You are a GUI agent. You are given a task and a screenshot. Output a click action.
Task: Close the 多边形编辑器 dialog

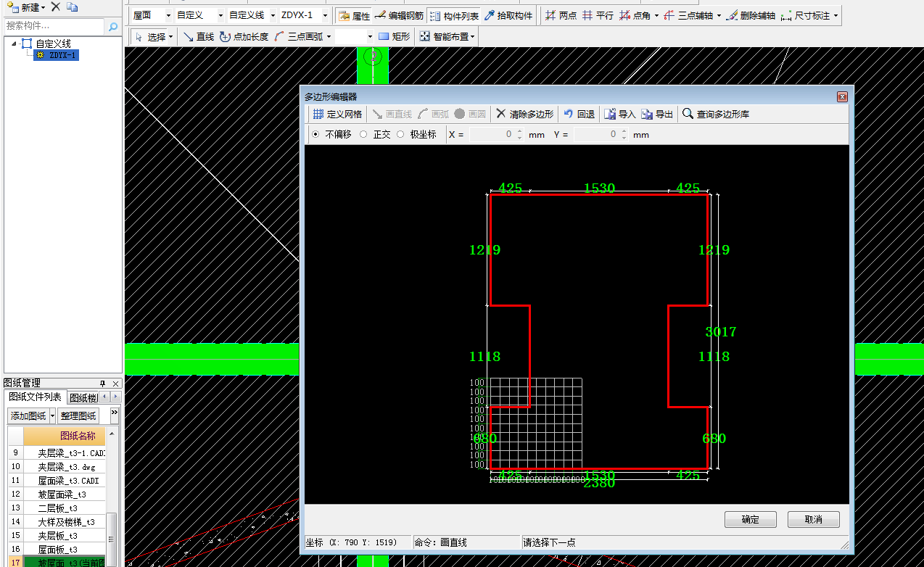click(842, 96)
